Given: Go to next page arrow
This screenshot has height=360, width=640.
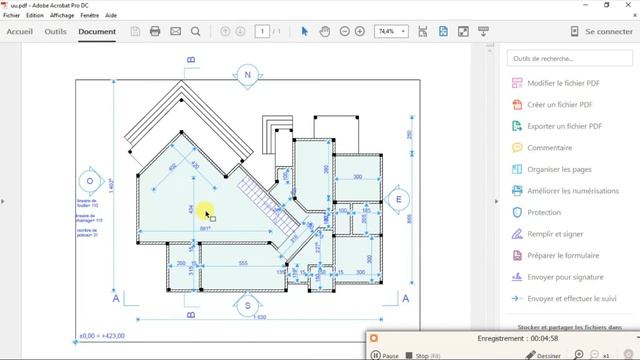Looking at the screenshot, I should pyautogui.click(x=240, y=31).
